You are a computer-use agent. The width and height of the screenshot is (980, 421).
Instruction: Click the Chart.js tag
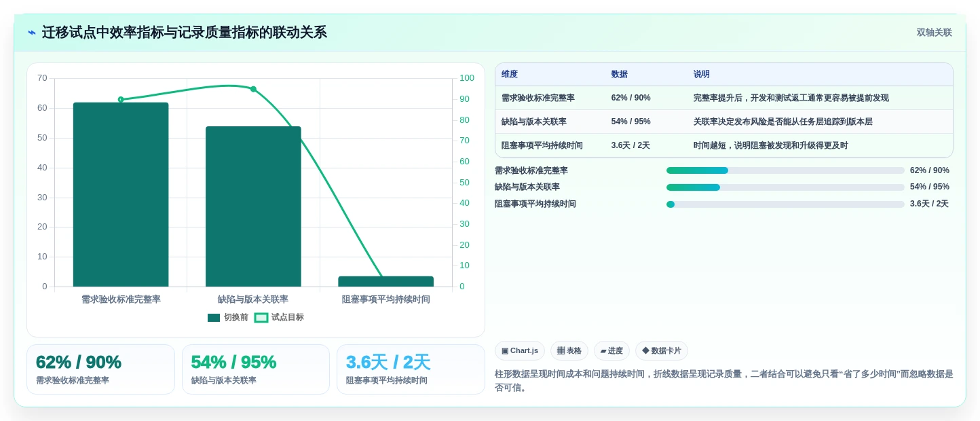pos(520,350)
